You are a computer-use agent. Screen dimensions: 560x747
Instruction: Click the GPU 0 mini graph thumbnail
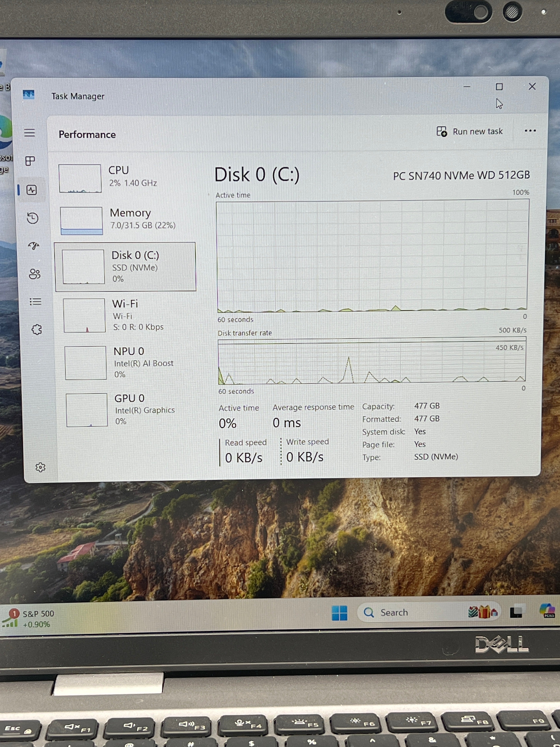coord(87,410)
